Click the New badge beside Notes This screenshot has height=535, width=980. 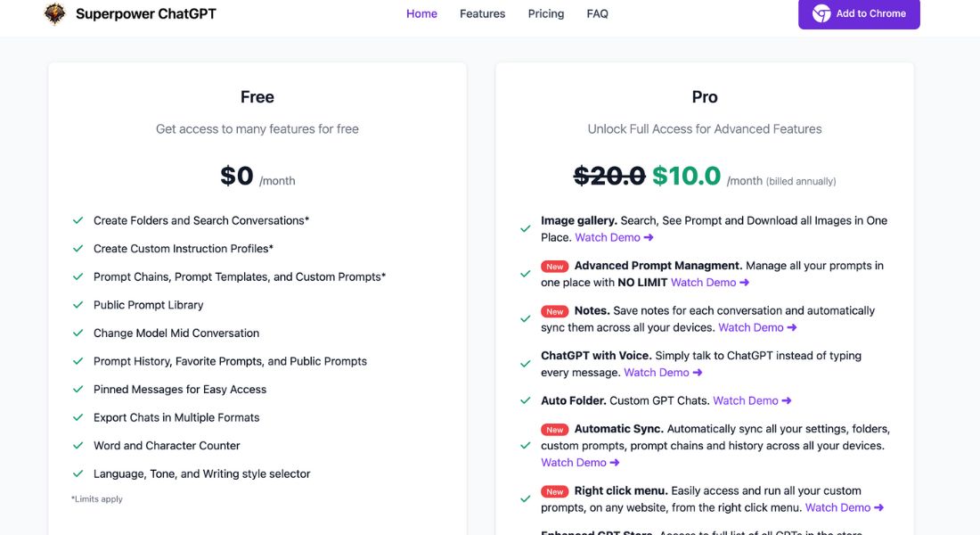pyautogui.click(x=554, y=311)
